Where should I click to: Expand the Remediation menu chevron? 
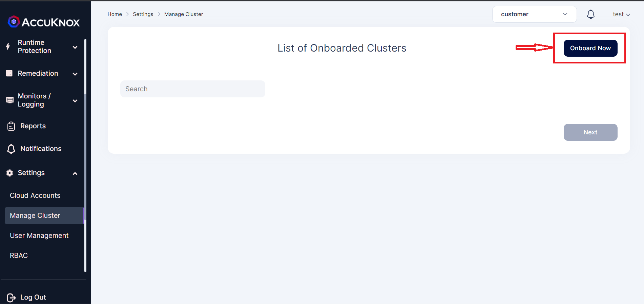(75, 74)
